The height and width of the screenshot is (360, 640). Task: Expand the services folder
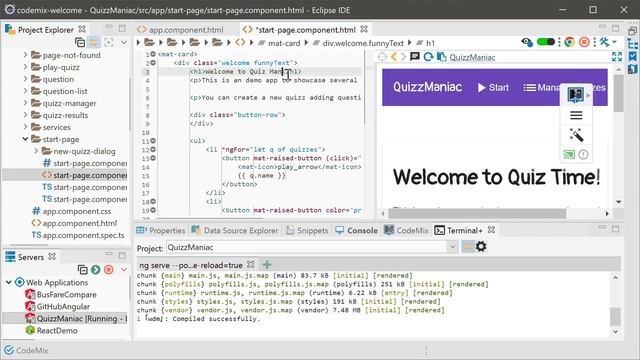click(x=25, y=127)
